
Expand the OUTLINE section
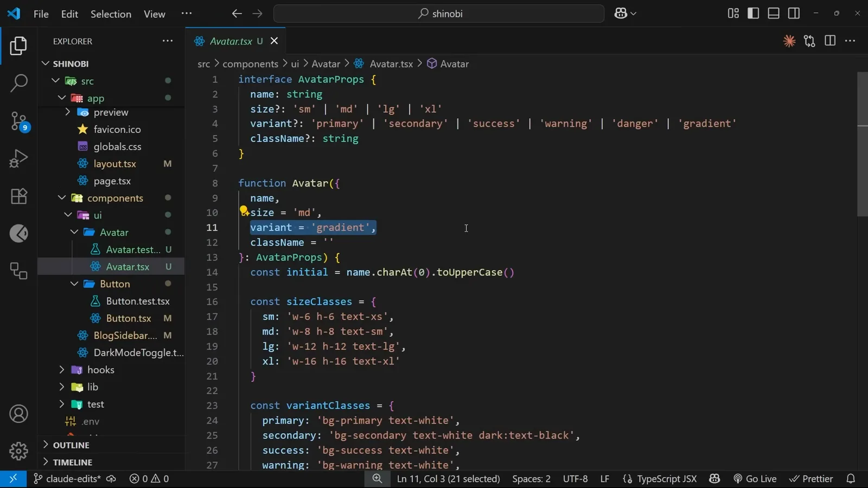point(111,445)
